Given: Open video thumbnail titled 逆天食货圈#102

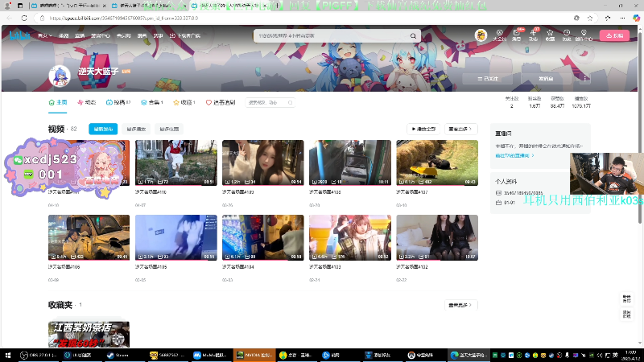Looking at the screenshot, I should click(437, 237).
